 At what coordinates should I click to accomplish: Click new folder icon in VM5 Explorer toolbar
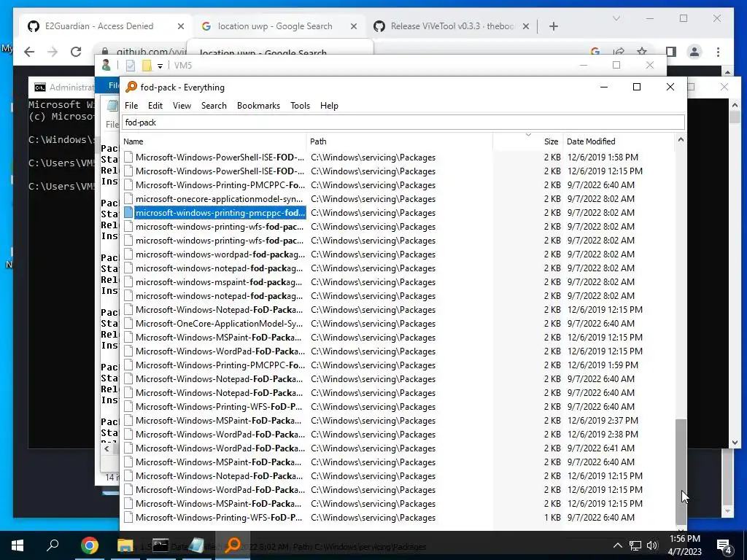[x=147, y=66]
